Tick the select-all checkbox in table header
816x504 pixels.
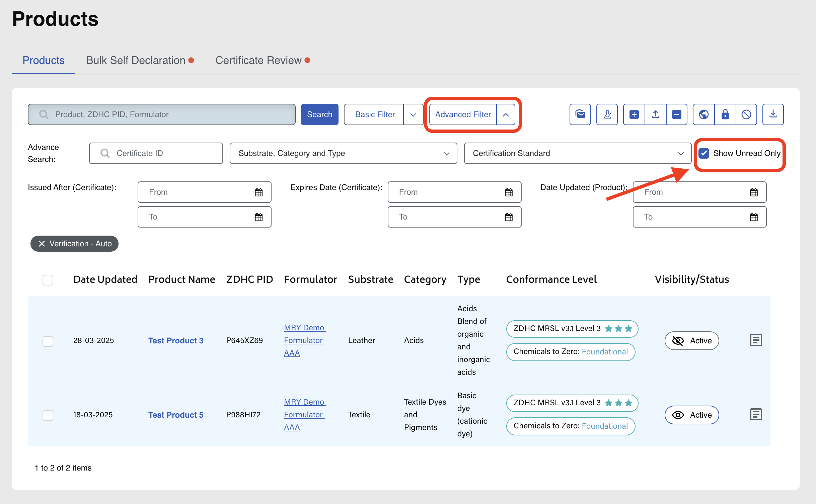pos(48,280)
